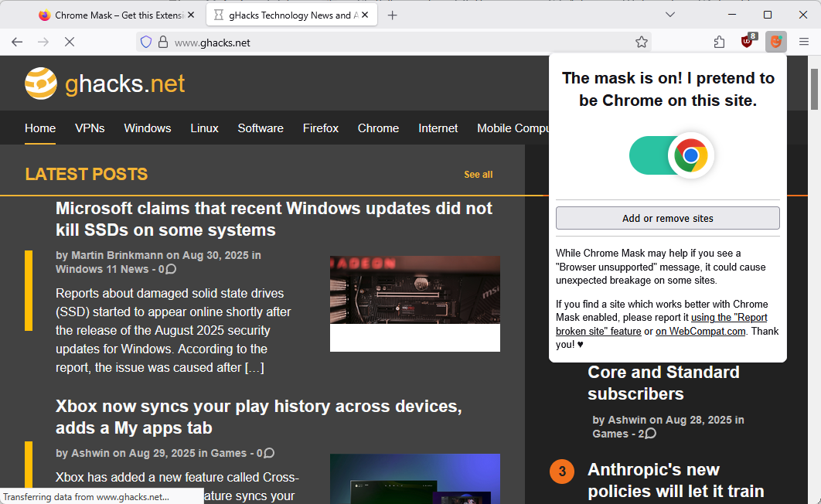This screenshot has width=821, height=504.
Task: Open the tracking protection shield
Action: [146, 43]
